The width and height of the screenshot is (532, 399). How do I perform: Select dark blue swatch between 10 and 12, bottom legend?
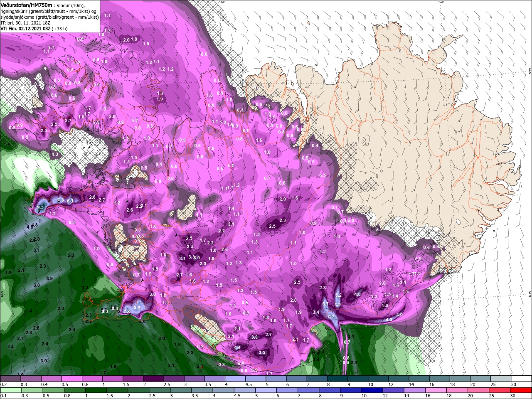click(x=372, y=390)
